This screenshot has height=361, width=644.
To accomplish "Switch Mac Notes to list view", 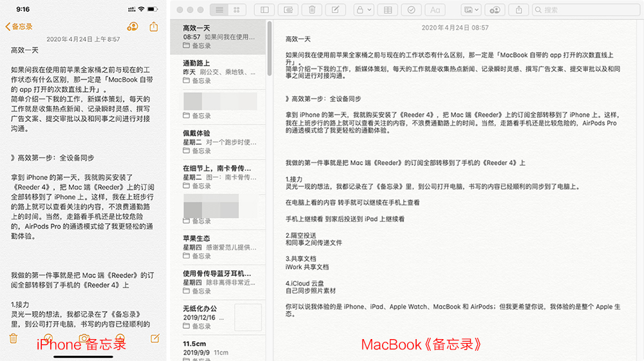I will point(220,10).
